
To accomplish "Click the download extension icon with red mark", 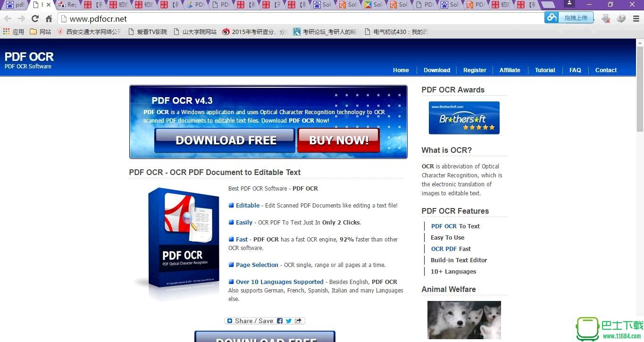I will pos(606,19).
